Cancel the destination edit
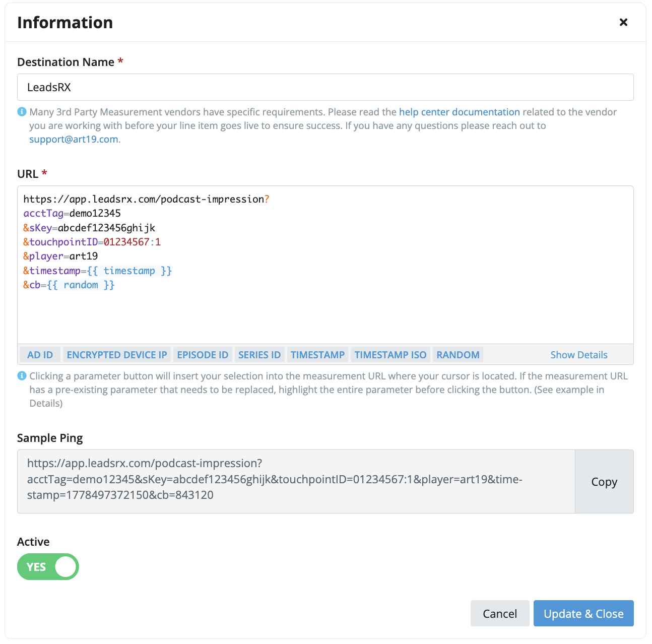 tap(500, 613)
